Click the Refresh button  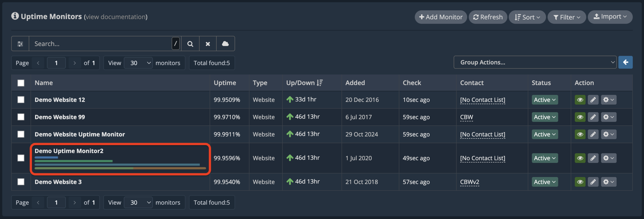(x=488, y=17)
